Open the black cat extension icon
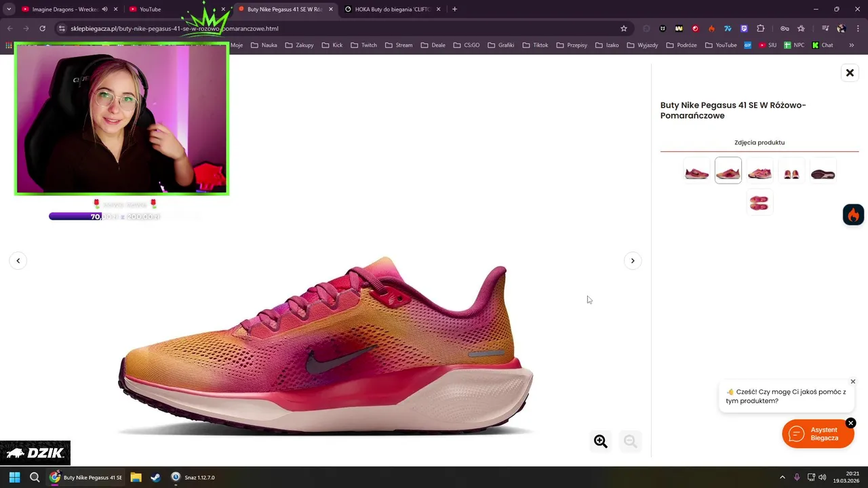The width and height of the screenshot is (868, 488). pos(663,28)
